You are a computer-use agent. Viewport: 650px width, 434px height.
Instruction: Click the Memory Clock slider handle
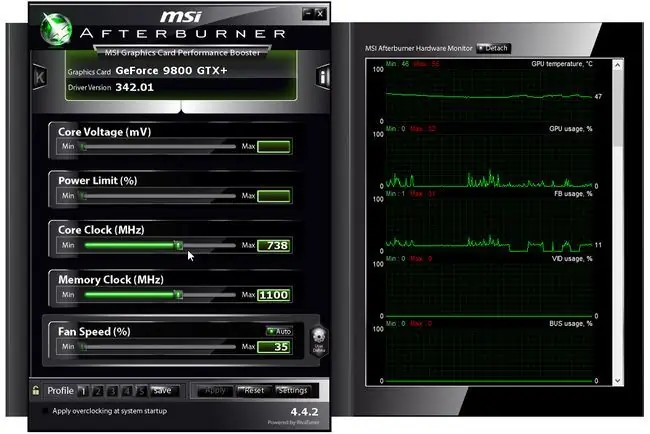(179, 295)
